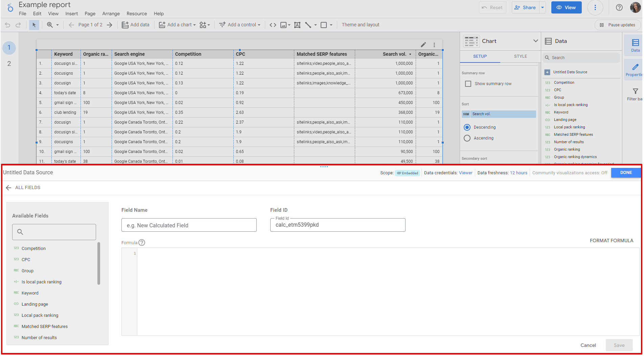Viewport: 644px width, 356px height.
Task: Open the Arrange menu
Action: point(111,14)
